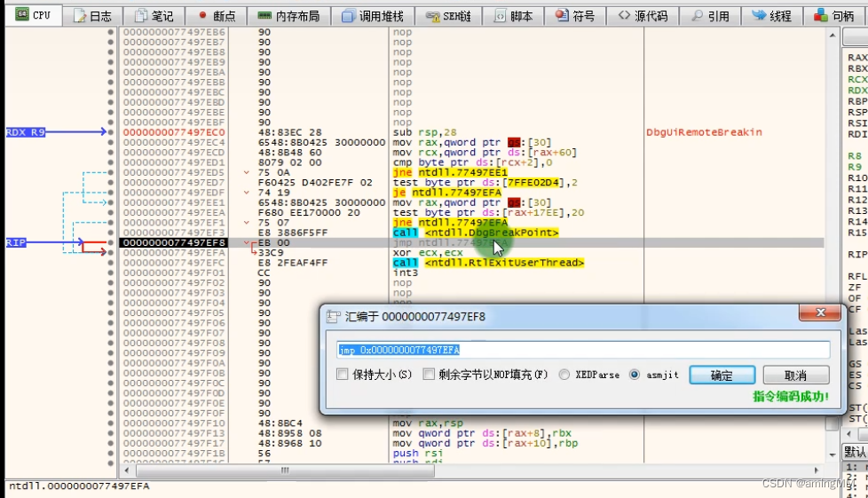868x498 pixels.
Task: Click the red breakpoint dot icon
Action: point(202,15)
